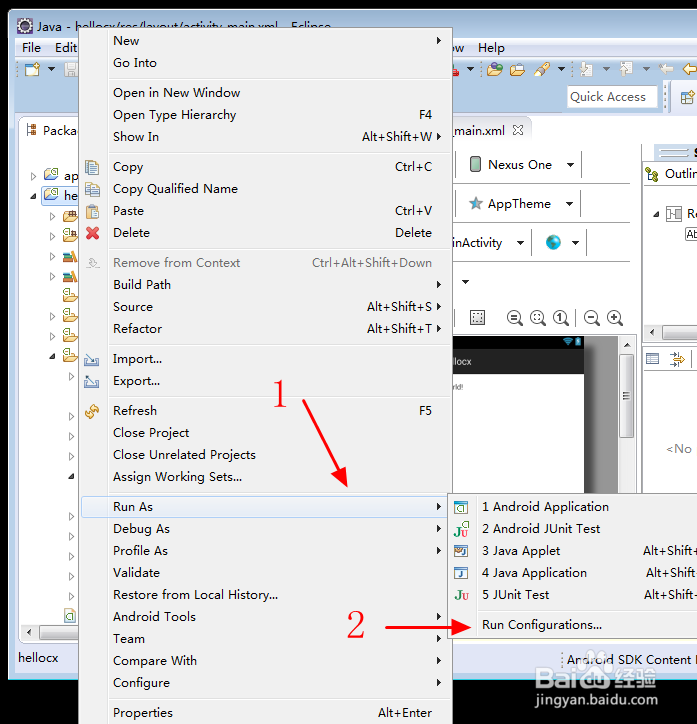The height and width of the screenshot is (724, 697).
Task: Open the File menu
Action: click(31, 48)
